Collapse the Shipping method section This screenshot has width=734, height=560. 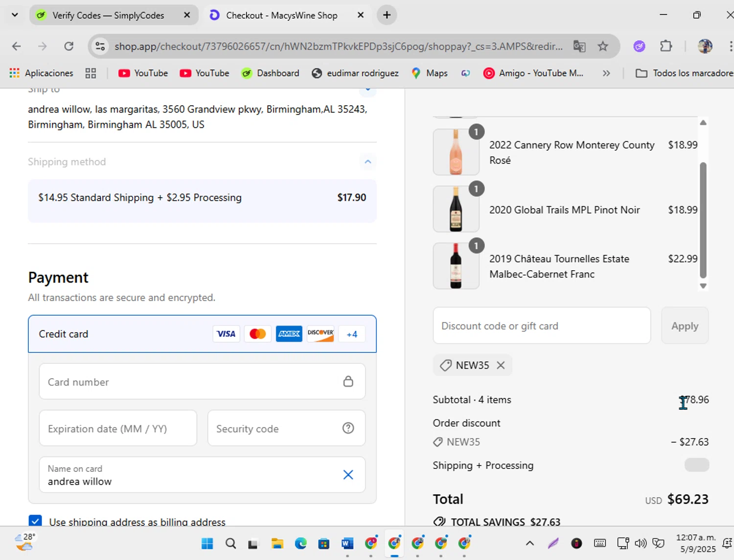(368, 162)
